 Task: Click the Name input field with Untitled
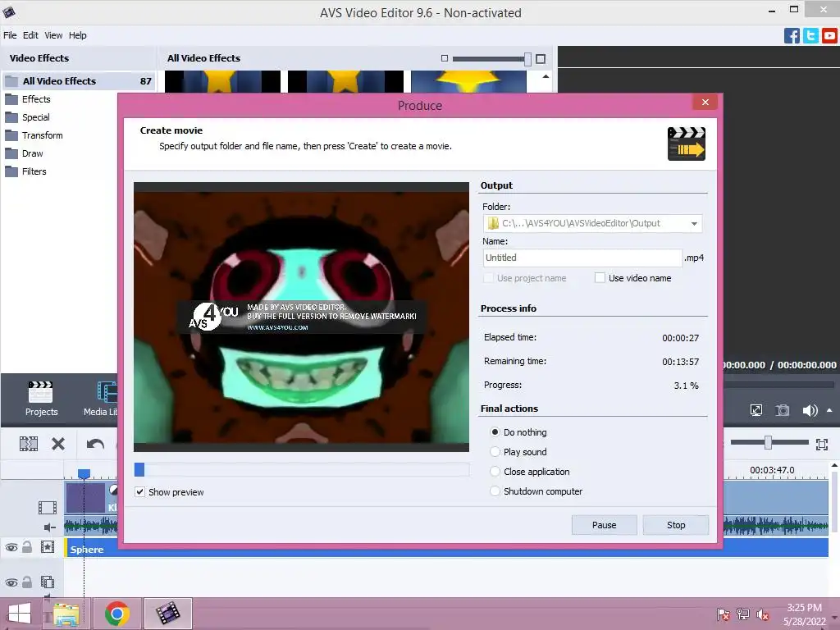[x=582, y=258]
